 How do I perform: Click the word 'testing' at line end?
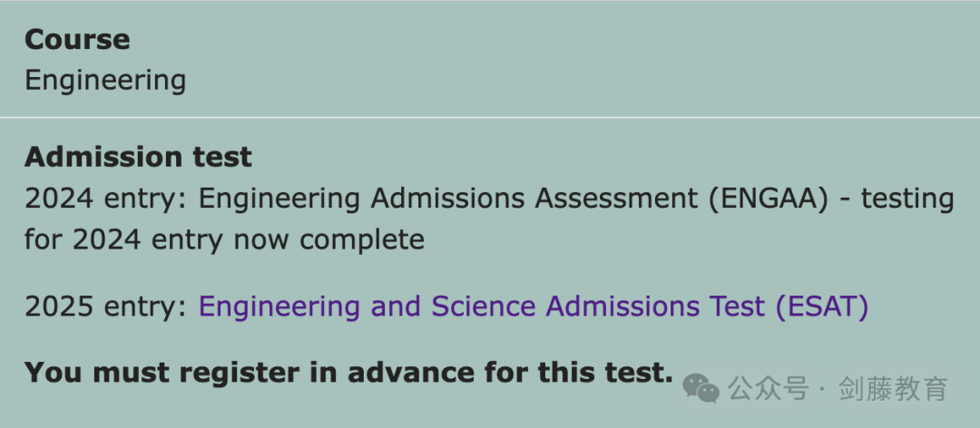[907, 199]
